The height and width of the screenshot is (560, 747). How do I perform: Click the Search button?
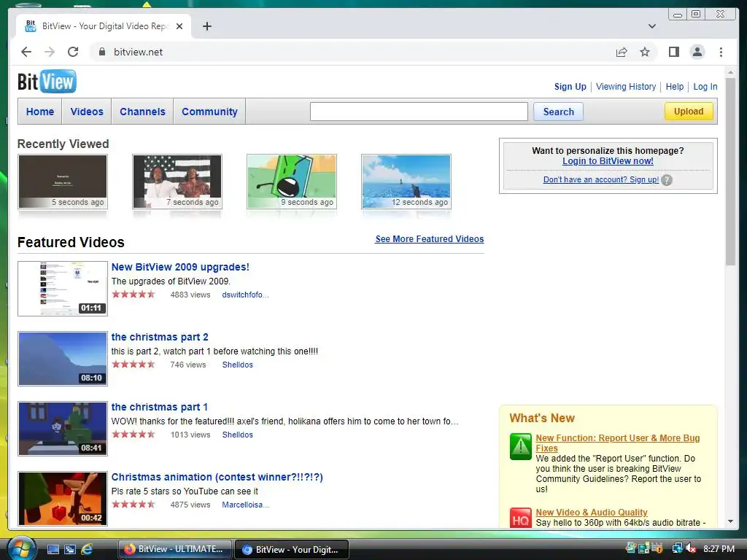558,112
